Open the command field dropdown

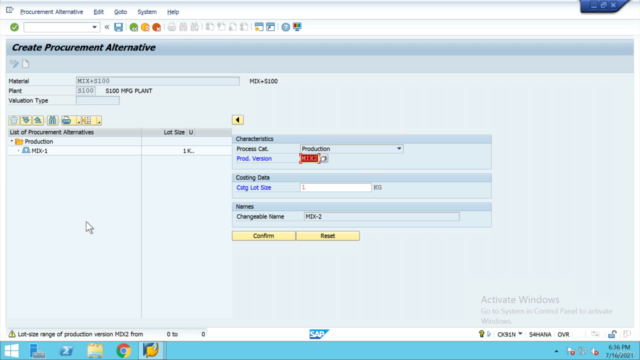coord(94,27)
